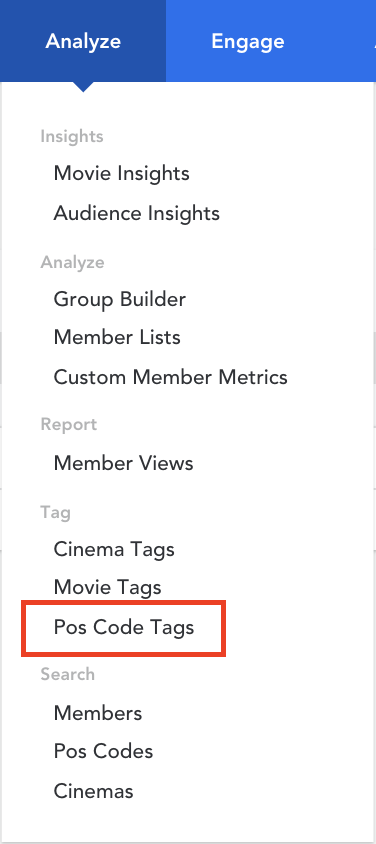Viewport: 376px width, 844px height.
Task: Click Pos Code Tags entry
Action: click(124, 628)
